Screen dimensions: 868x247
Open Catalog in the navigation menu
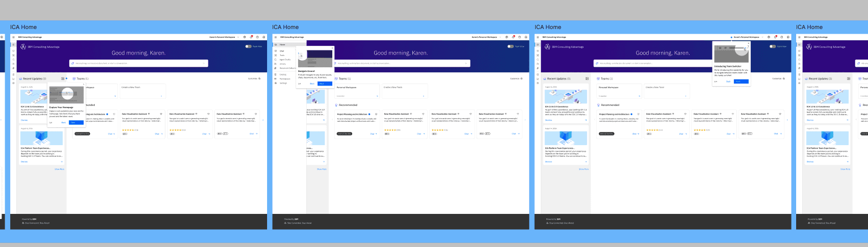283,74
